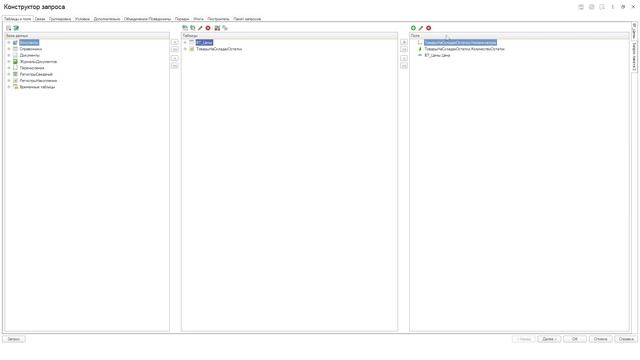The width and height of the screenshot is (640, 360).
Task: Click fifth icon in Таблицы panel toolbar
Action: click(217, 28)
